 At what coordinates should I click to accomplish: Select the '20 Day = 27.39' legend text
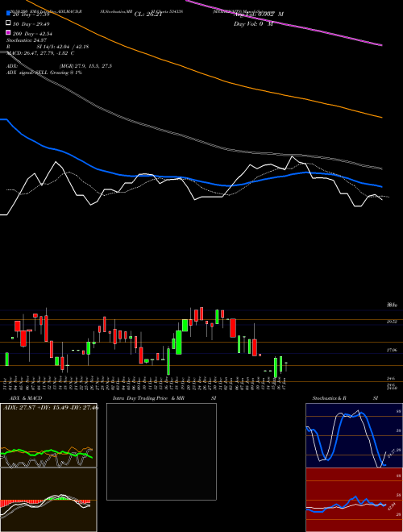pos(31,15)
